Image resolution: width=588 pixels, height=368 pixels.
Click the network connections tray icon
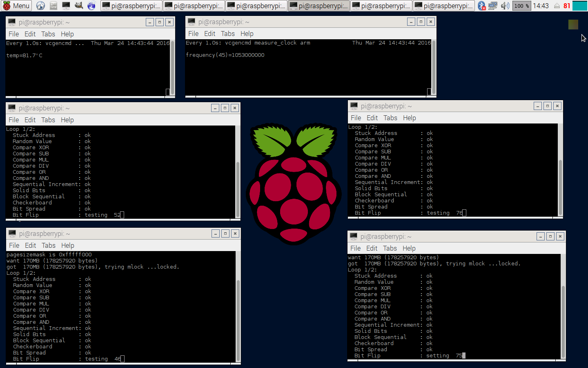[x=493, y=6]
